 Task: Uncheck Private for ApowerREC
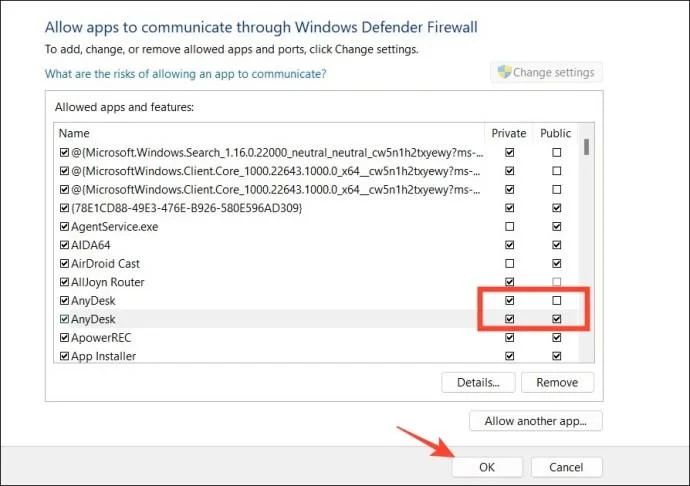click(x=510, y=338)
